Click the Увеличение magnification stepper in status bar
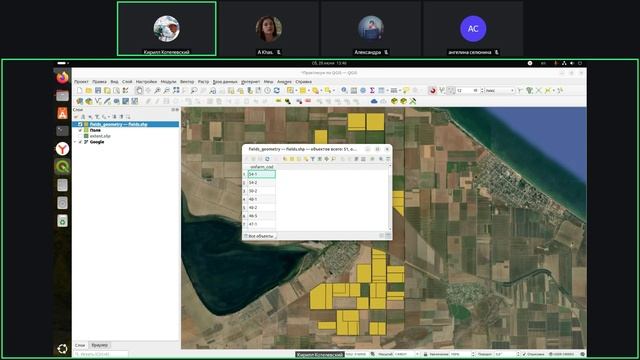The width and height of the screenshot is (640, 360). click(473, 354)
